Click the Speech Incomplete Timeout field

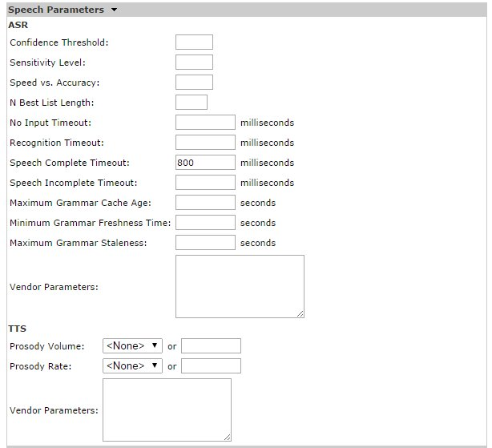click(x=205, y=183)
